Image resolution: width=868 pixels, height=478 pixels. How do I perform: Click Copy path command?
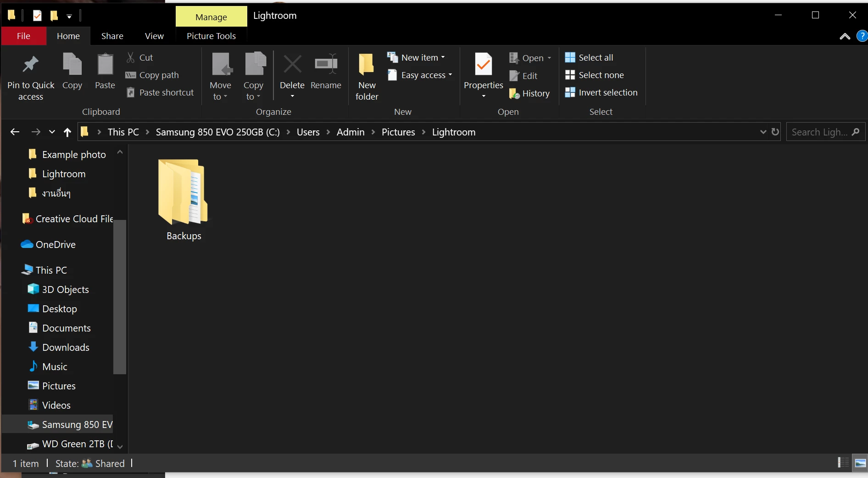point(153,75)
